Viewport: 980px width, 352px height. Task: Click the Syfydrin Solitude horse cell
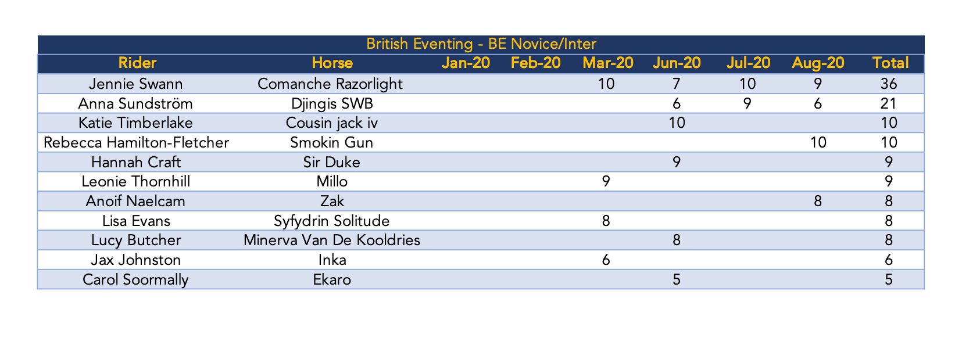pyautogui.click(x=330, y=221)
